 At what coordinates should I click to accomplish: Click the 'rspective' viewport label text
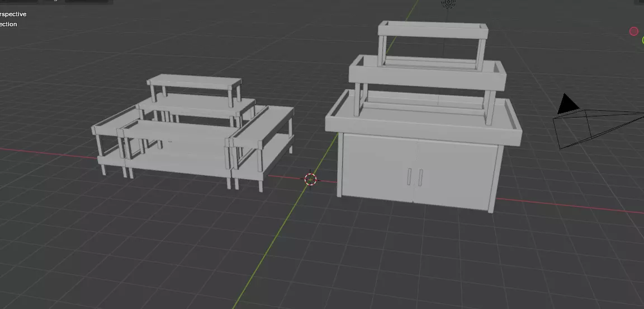pos(13,14)
